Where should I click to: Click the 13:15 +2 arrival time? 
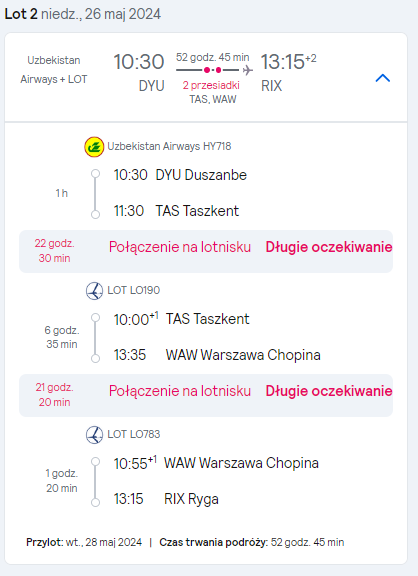[x=288, y=61]
